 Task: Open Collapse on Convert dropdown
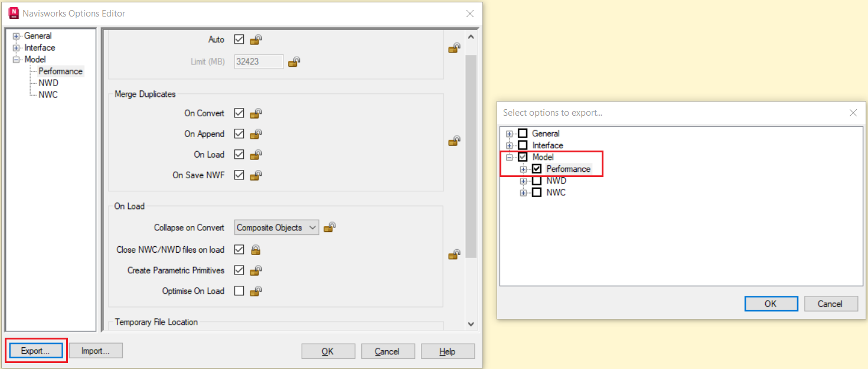coord(276,227)
